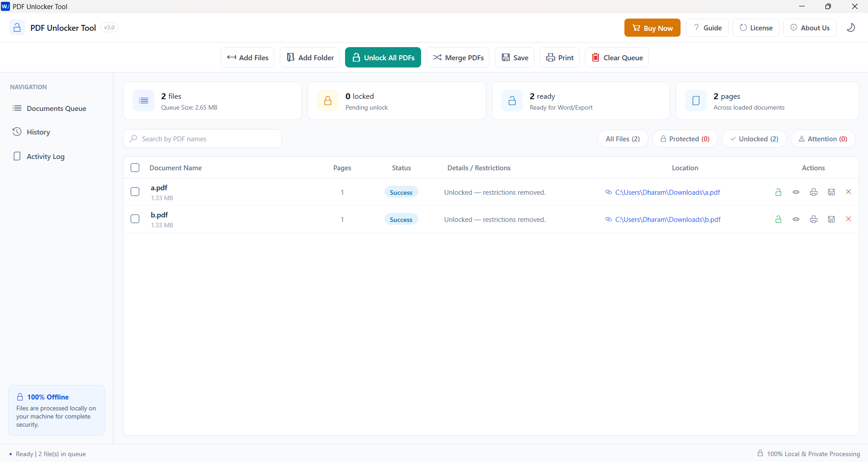Click the files list icon in stats card
The image size is (868, 462).
coord(144,101)
